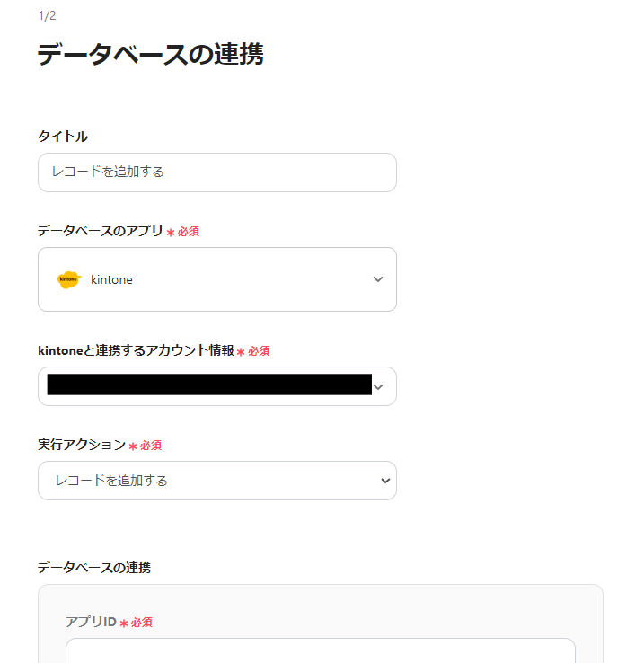
Task: Select the kintone text in app dropdown
Action: click(111, 279)
